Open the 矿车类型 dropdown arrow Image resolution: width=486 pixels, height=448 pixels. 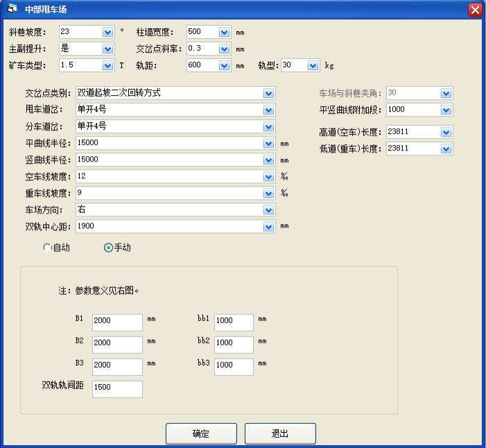pos(107,66)
